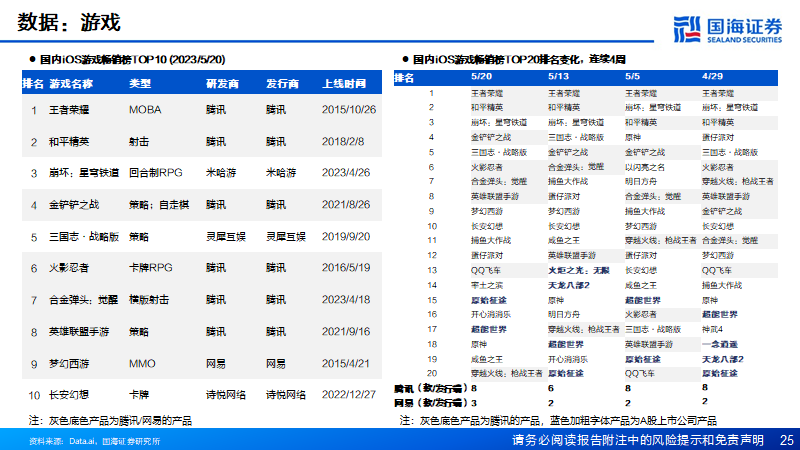Click 蛋仔派对 in the 4/29 column
The height and width of the screenshot is (450, 800).
click(718, 138)
